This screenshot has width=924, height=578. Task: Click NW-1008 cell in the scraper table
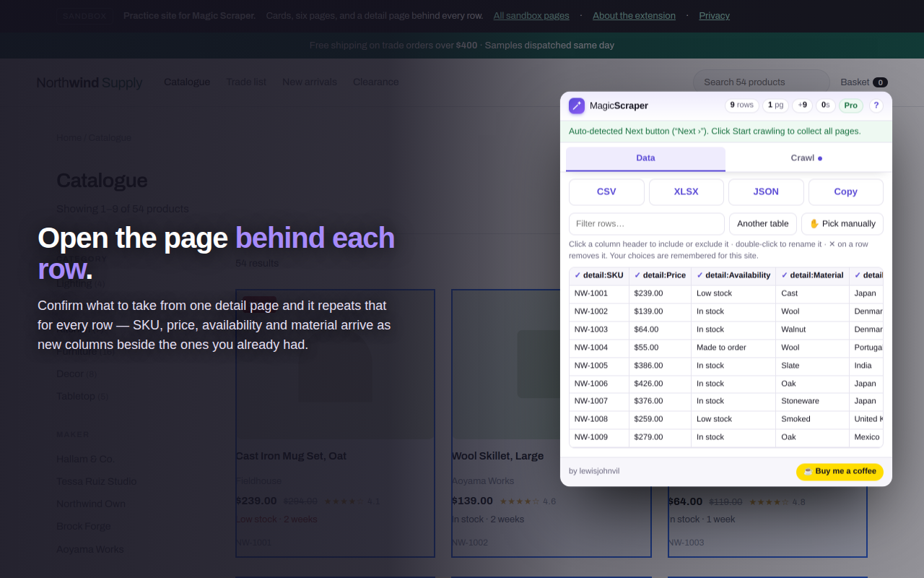pyautogui.click(x=599, y=419)
